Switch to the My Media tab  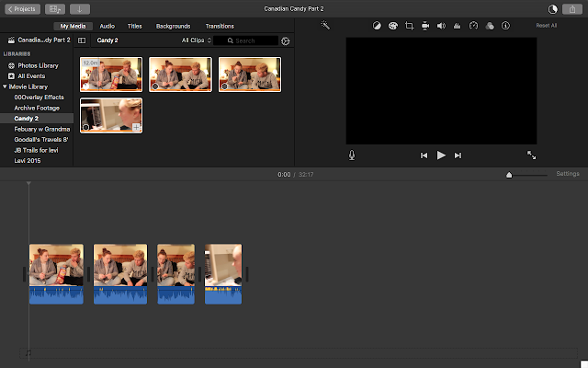[73, 26]
